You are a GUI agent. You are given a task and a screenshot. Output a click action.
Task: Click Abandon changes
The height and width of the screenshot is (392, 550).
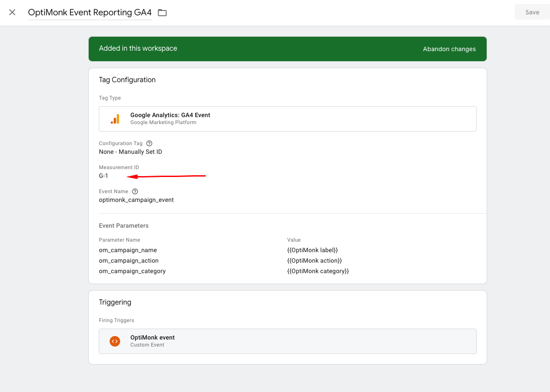[449, 49]
